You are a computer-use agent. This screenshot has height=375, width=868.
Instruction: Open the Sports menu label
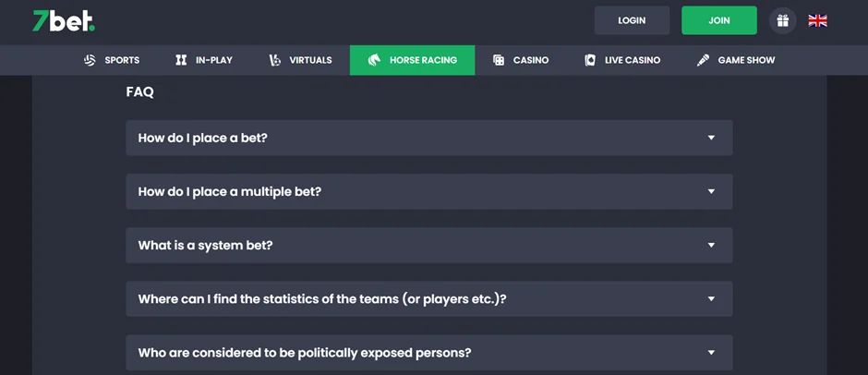[122, 60]
